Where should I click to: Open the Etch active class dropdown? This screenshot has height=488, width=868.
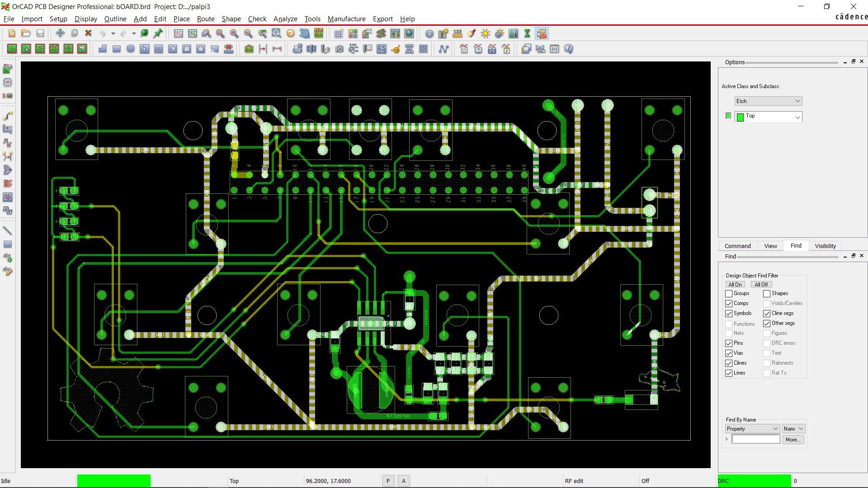pyautogui.click(x=768, y=101)
